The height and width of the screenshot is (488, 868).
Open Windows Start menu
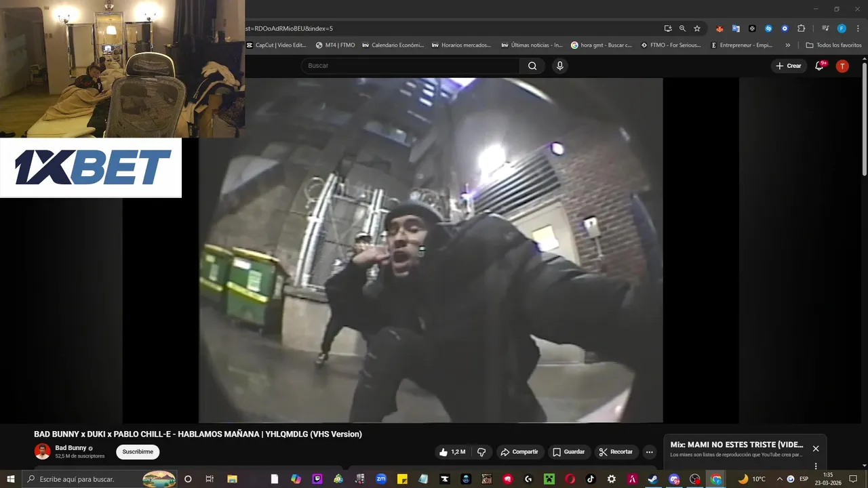[x=10, y=479]
